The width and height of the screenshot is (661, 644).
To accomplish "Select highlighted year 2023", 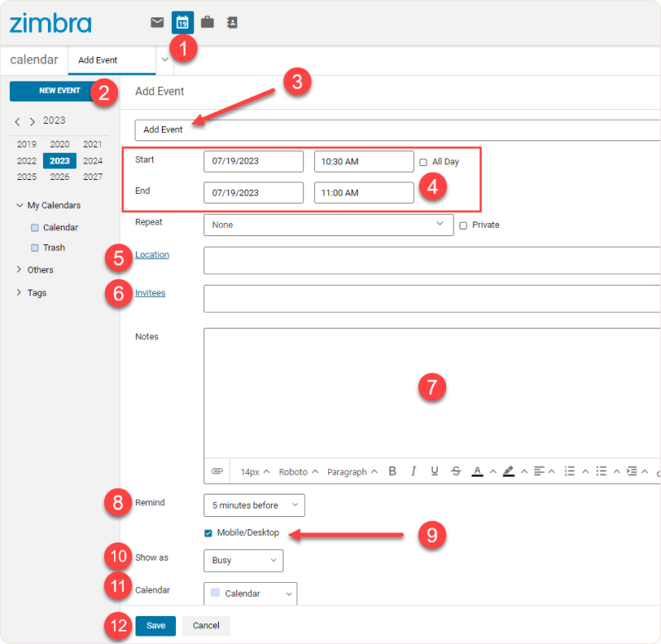I will [59, 161].
